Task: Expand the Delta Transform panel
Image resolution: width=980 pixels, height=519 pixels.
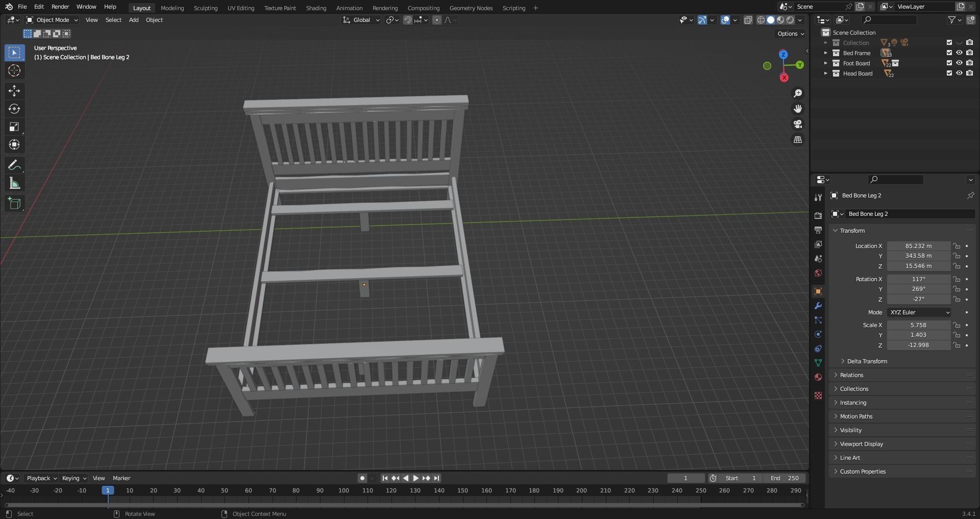Action: coord(867,361)
